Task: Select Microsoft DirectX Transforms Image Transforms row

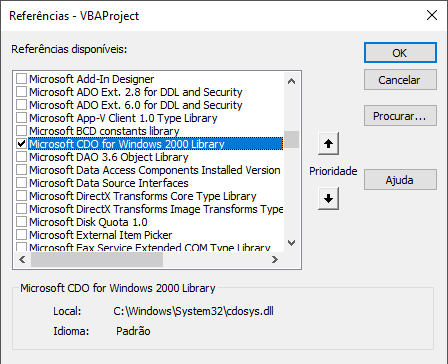Action: (156, 209)
